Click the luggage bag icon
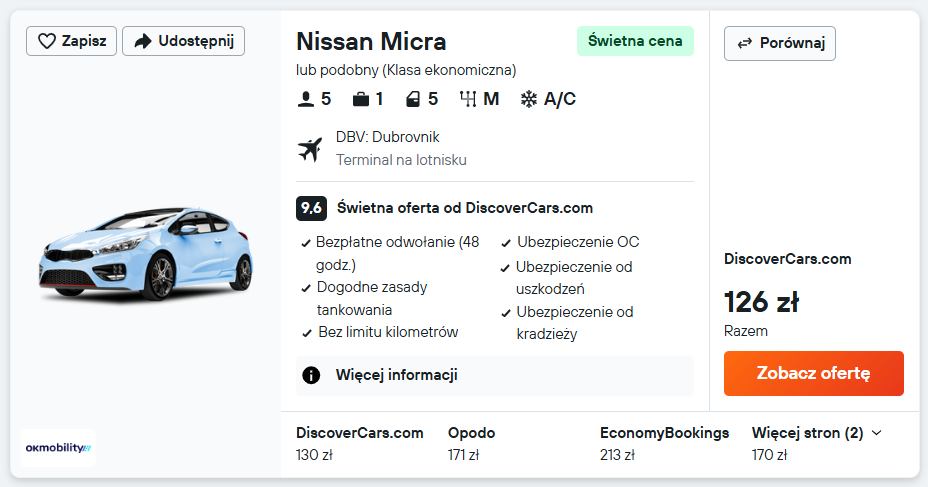The image size is (928, 487). (360, 99)
